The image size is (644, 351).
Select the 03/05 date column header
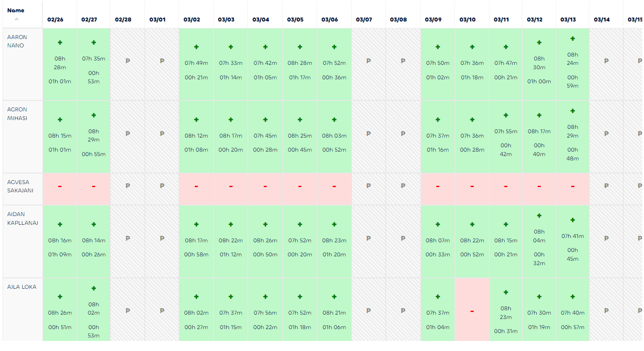[295, 20]
